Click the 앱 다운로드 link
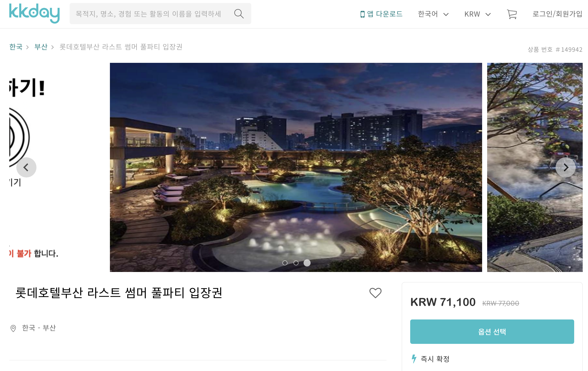Screen dimensions: 588x371 coord(382,14)
